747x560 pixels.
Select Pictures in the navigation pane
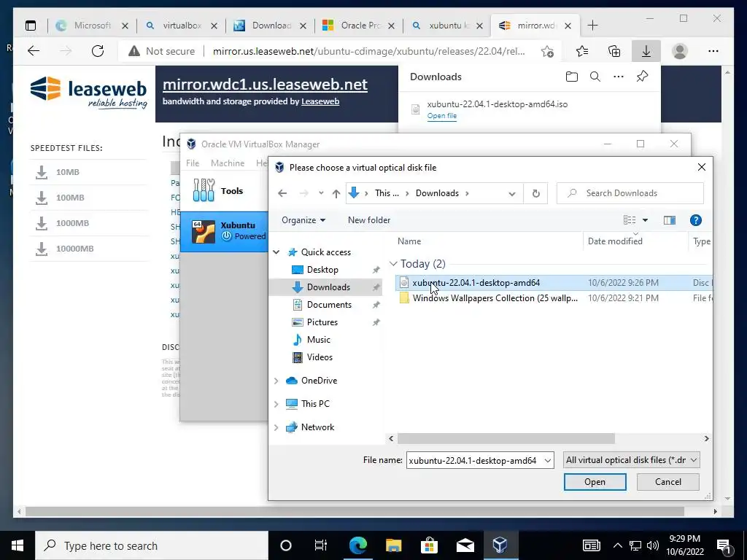pos(322,322)
